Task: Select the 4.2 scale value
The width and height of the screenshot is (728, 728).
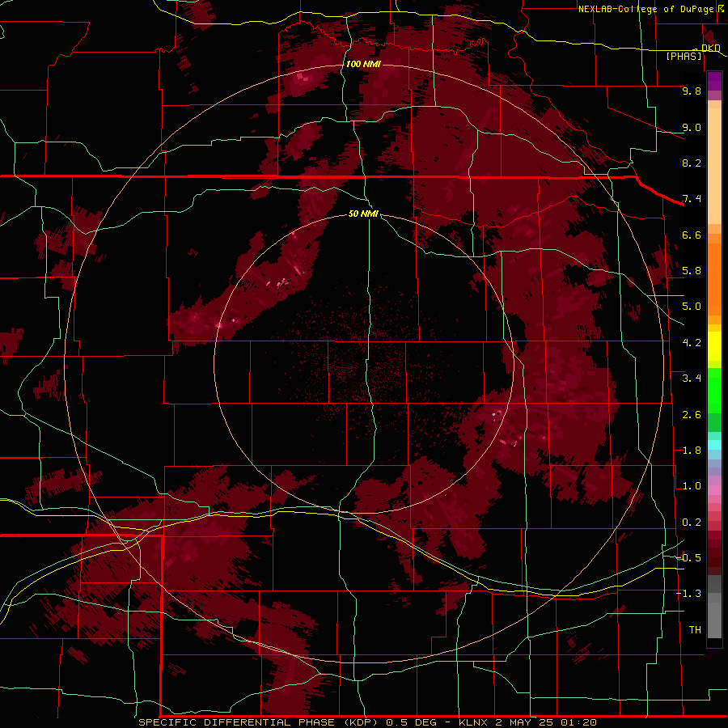Action: [692, 343]
